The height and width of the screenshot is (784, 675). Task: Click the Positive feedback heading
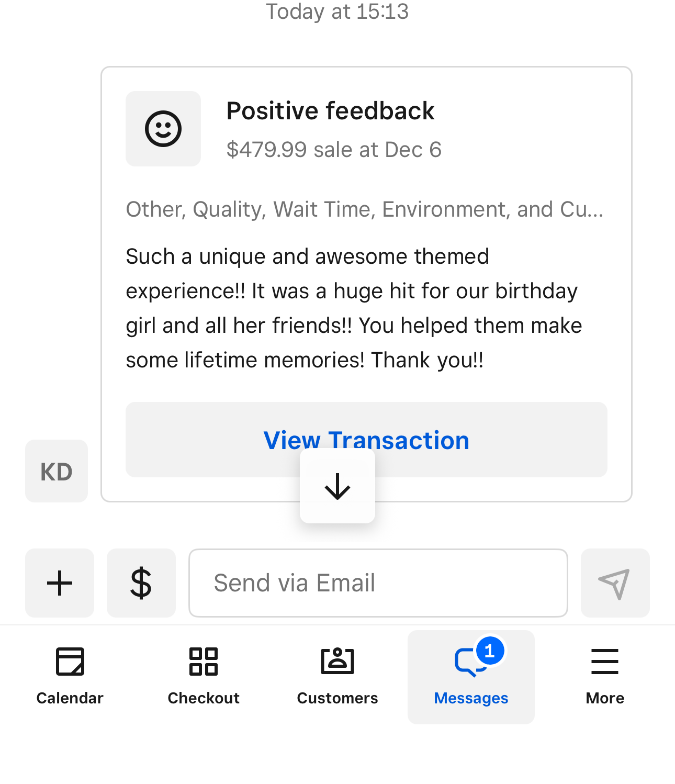[x=330, y=111]
